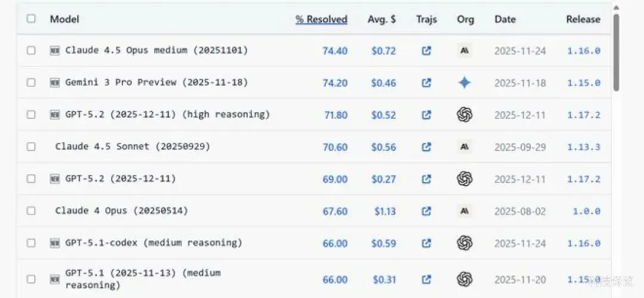Open trajectories link for GPT-5.1-codex
This screenshot has height=298, width=644.
[426, 243]
